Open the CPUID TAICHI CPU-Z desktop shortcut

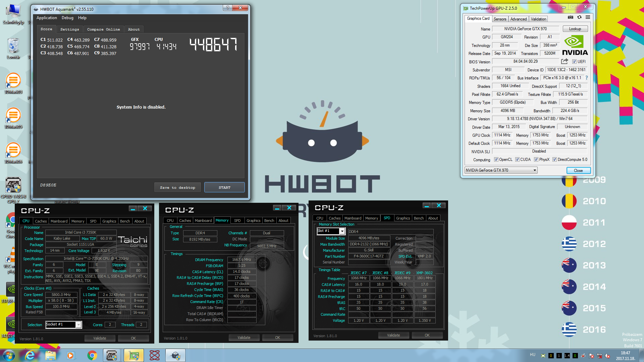point(13,190)
